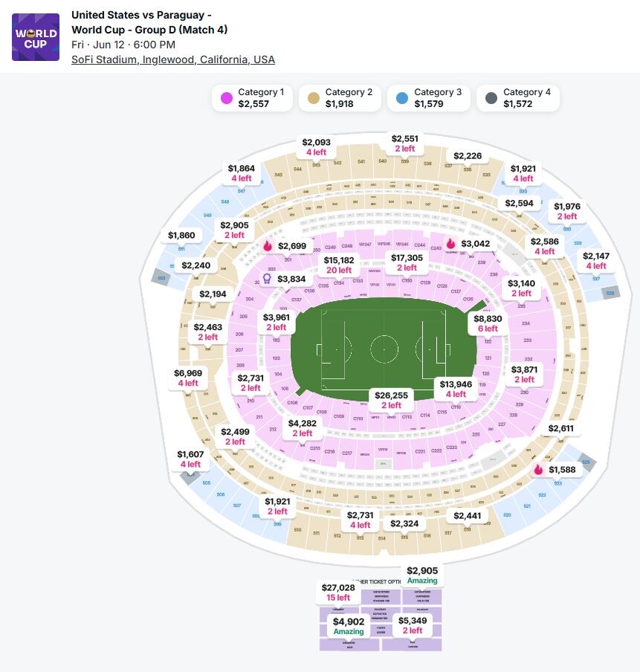Click the flame icon beside $1,588

click(538, 470)
